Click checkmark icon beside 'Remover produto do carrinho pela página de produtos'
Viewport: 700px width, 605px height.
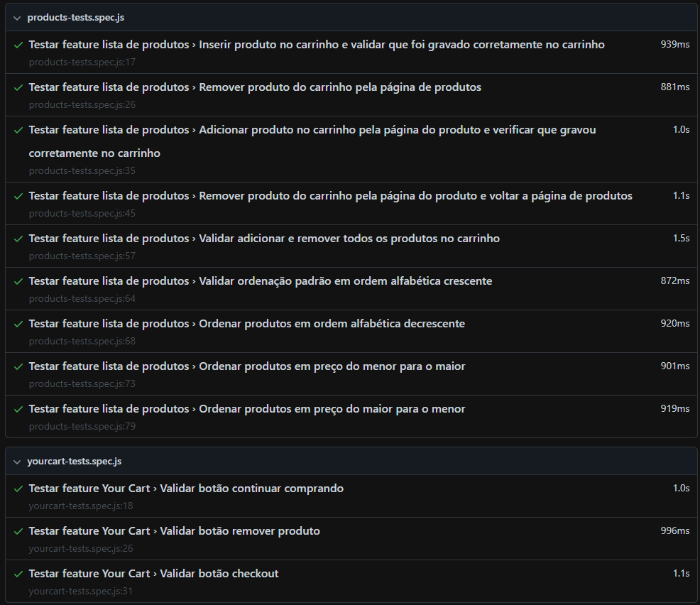(18, 87)
